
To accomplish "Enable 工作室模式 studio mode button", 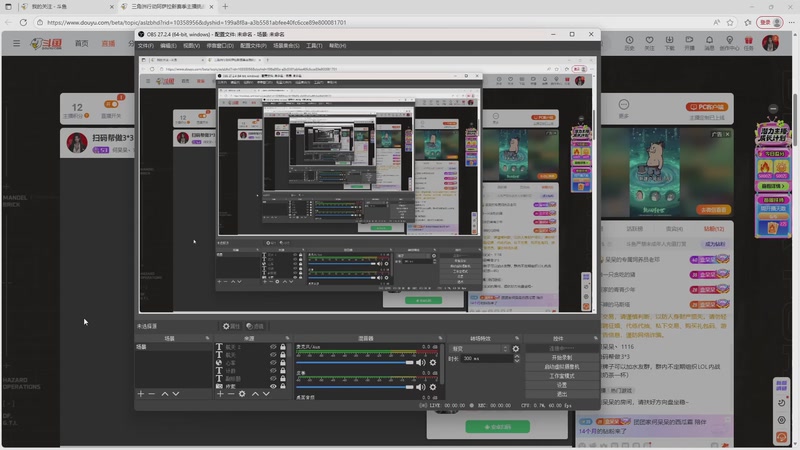I will click(562, 376).
